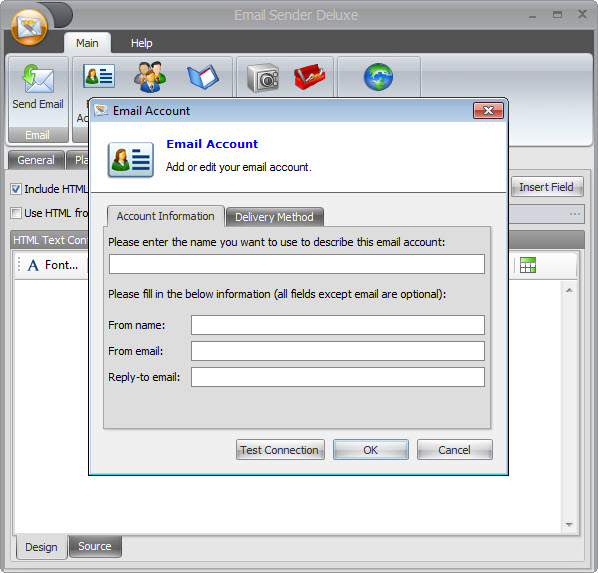Open the Help ribbon tab
598x573 pixels.
(141, 43)
